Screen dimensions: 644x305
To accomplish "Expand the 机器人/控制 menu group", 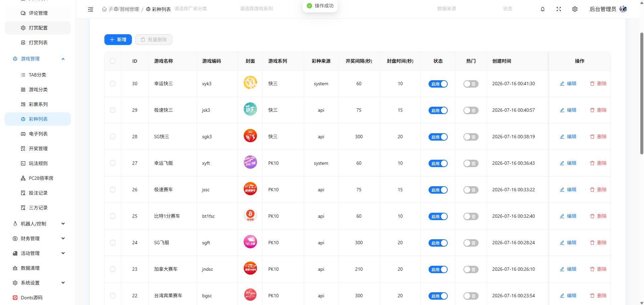I will coord(38,224).
